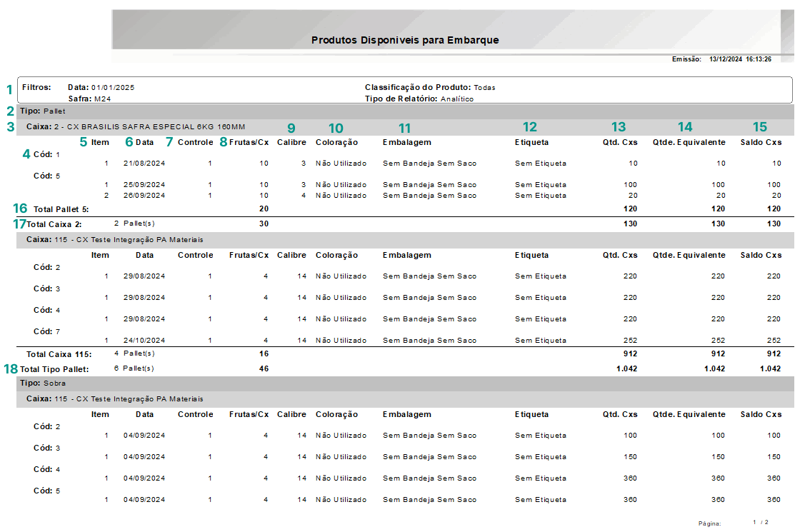Click the report title Produtos Disponíveis para Embarque
The image size is (800, 532).
[x=405, y=40]
